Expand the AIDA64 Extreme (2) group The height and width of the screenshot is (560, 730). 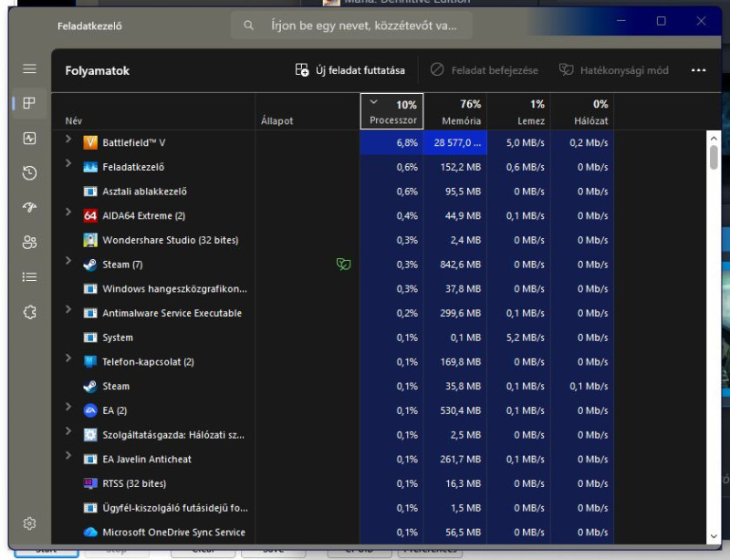point(68,212)
